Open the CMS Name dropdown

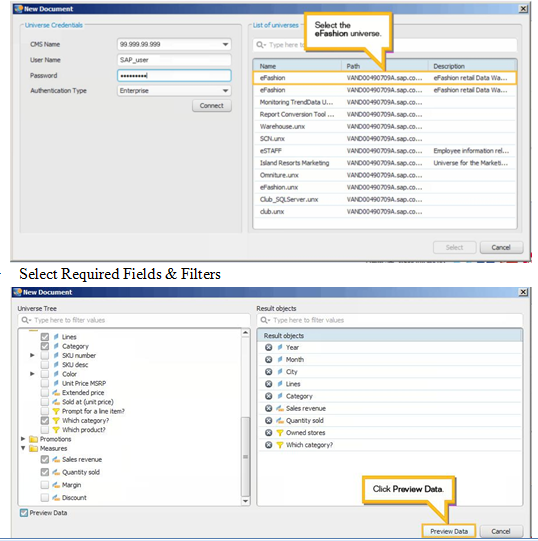pos(225,45)
